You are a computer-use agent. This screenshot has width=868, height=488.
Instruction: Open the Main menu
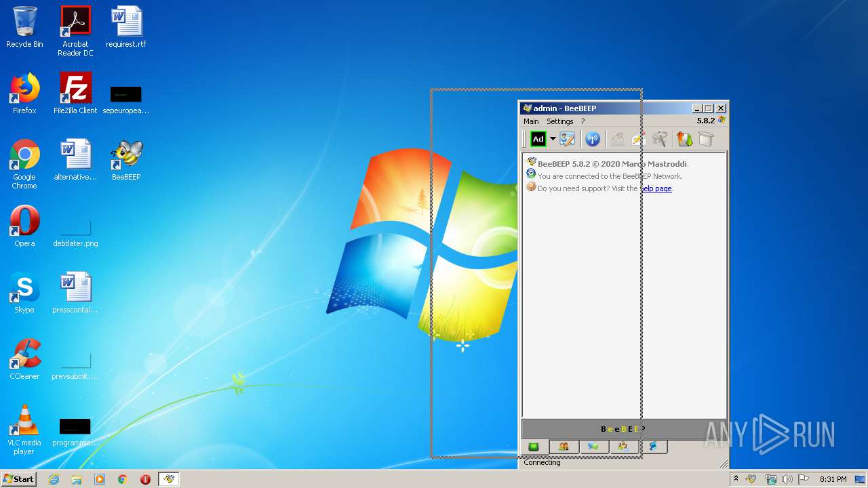click(531, 121)
